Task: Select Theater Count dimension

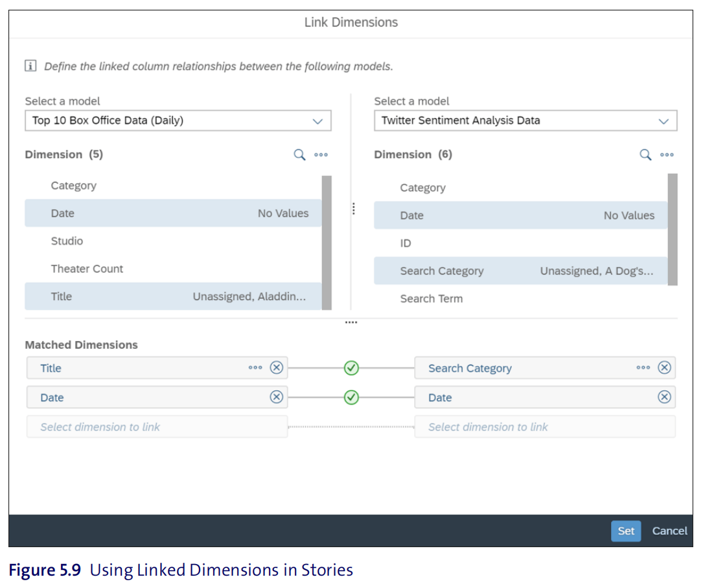Action: click(173, 268)
